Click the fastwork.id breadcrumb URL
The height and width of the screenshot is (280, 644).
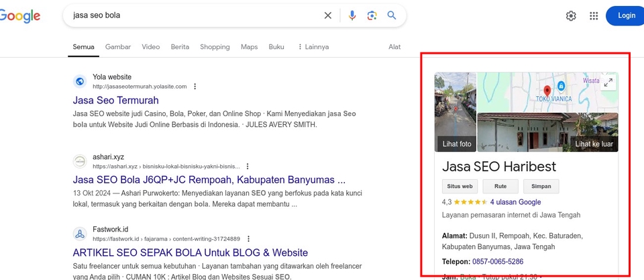tap(166, 238)
